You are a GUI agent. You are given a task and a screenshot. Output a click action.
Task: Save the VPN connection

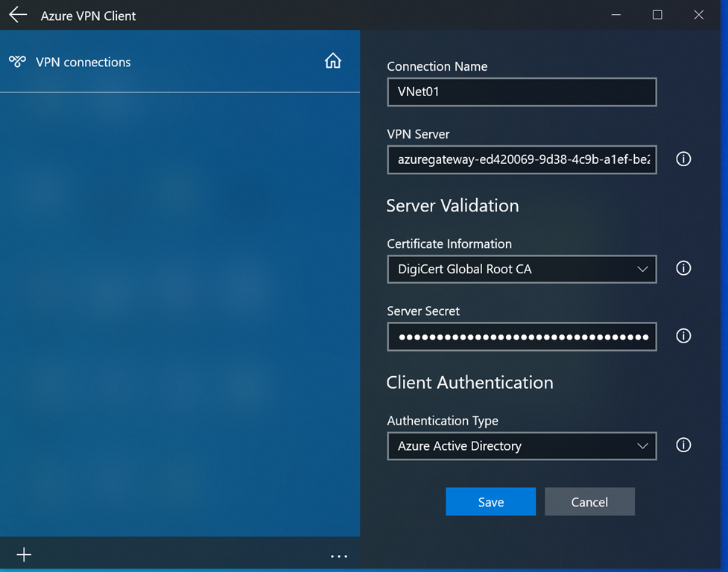(491, 501)
